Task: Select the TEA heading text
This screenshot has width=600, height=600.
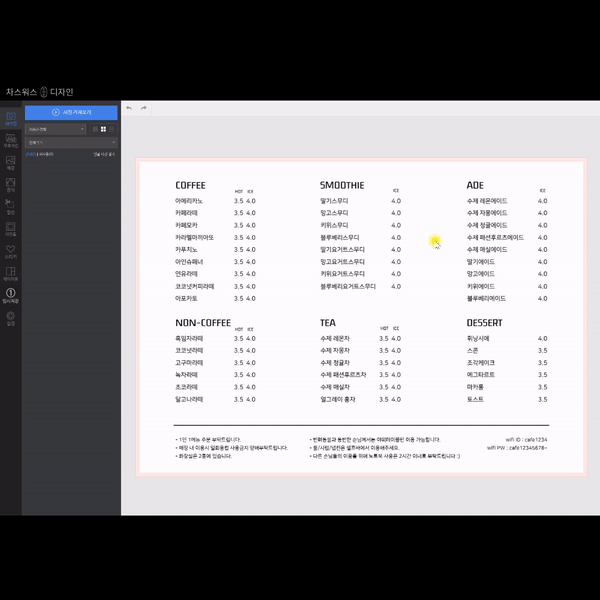Action: pyautogui.click(x=328, y=323)
